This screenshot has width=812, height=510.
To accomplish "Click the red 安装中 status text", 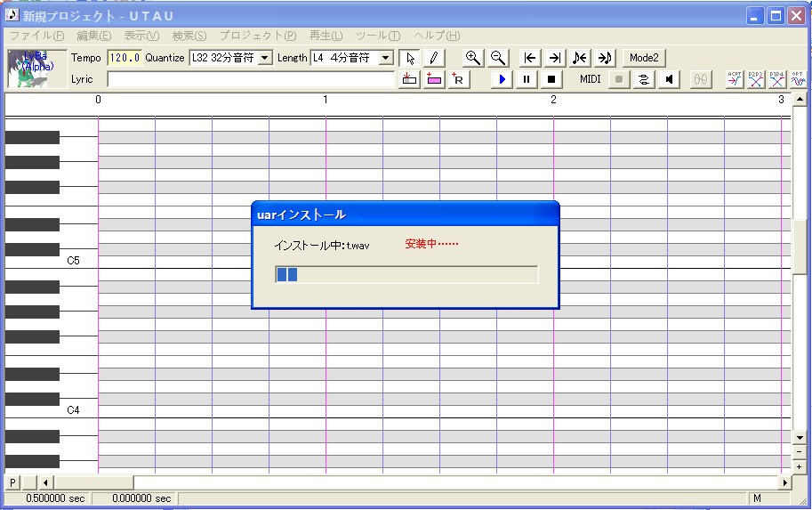I will tap(431, 244).
